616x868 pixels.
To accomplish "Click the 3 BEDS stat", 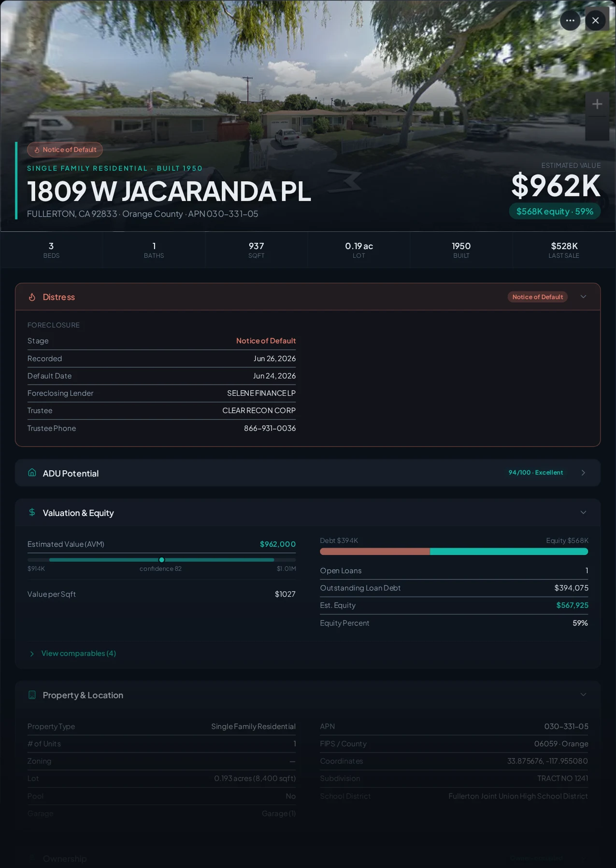I will [x=51, y=250].
